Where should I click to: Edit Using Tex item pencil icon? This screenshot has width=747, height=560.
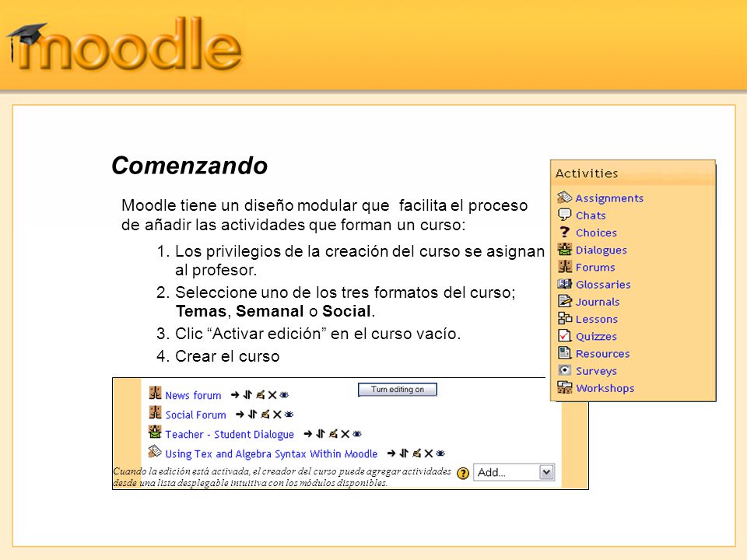pyautogui.click(x=416, y=453)
